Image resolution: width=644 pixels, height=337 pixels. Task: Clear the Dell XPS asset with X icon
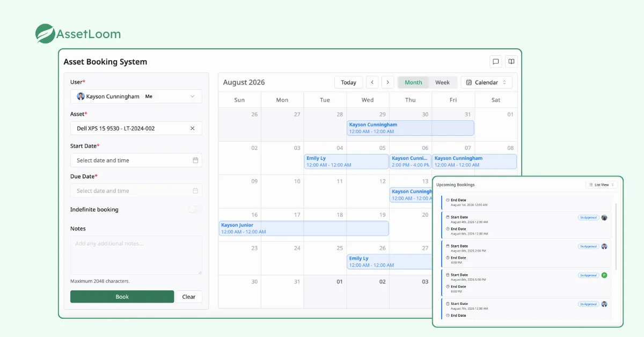click(193, 128)
